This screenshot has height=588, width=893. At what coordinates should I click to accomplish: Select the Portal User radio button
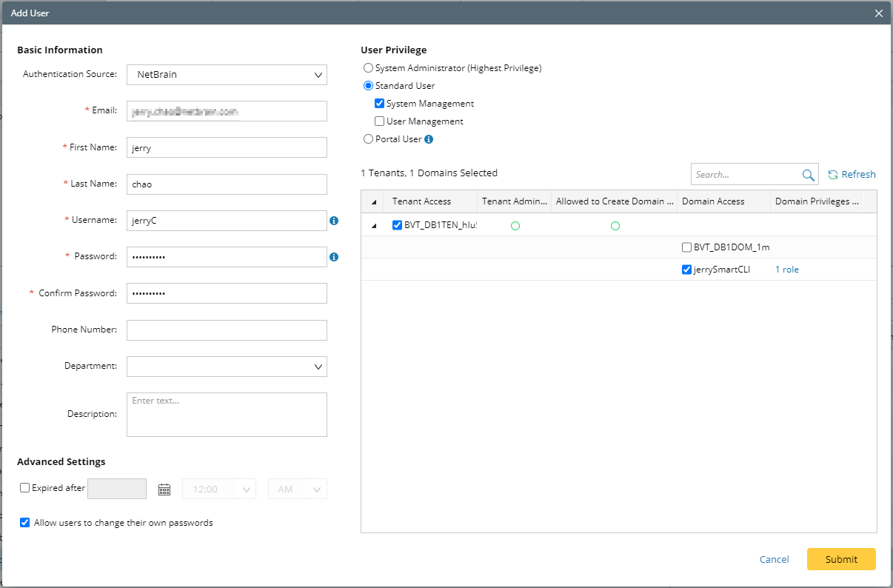(368, 138)
